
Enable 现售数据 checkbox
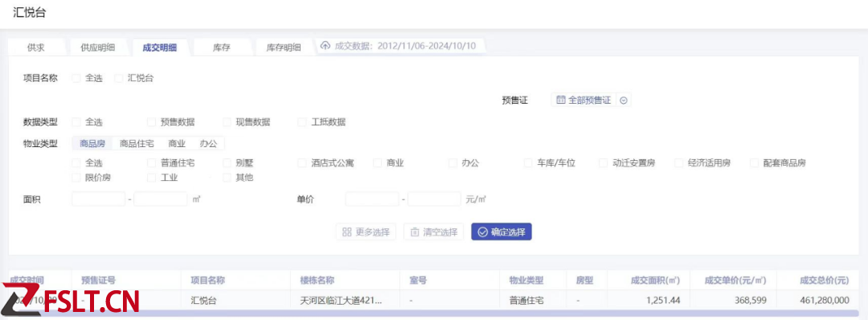click(x=227, y=121)
